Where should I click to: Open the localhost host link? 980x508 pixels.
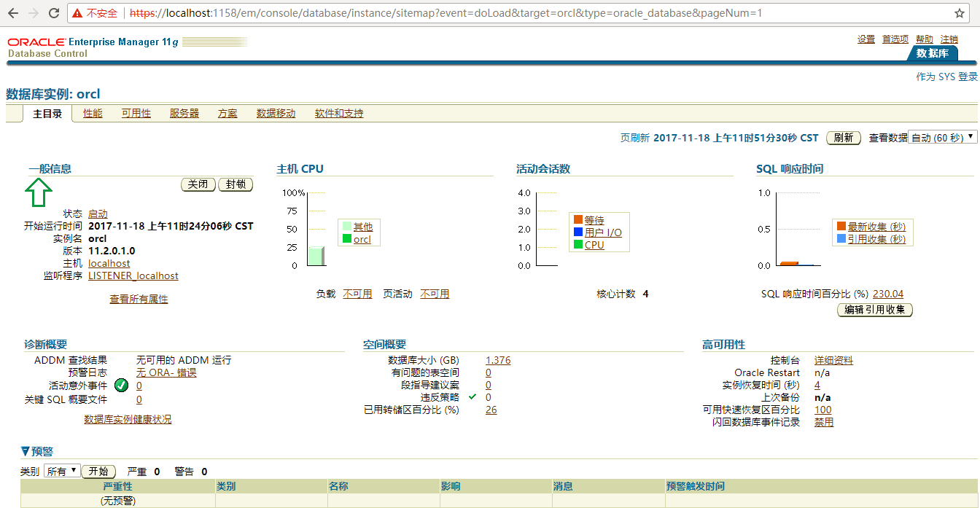pyautogui.click(x=109, y=263)
